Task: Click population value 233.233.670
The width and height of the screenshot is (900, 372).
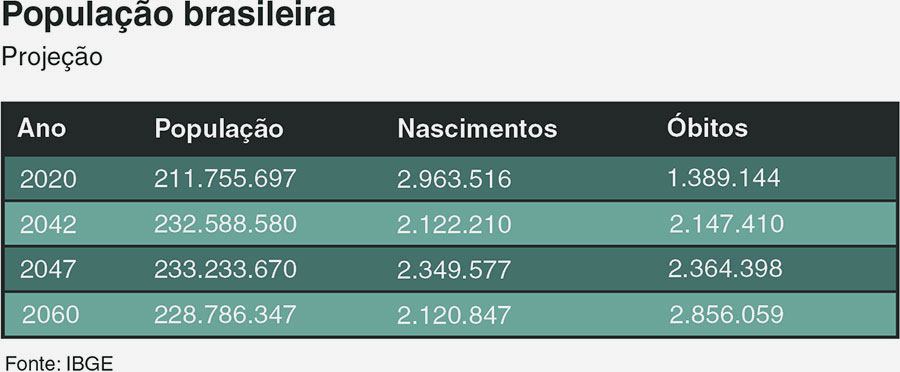Action: tap(225, 269)
